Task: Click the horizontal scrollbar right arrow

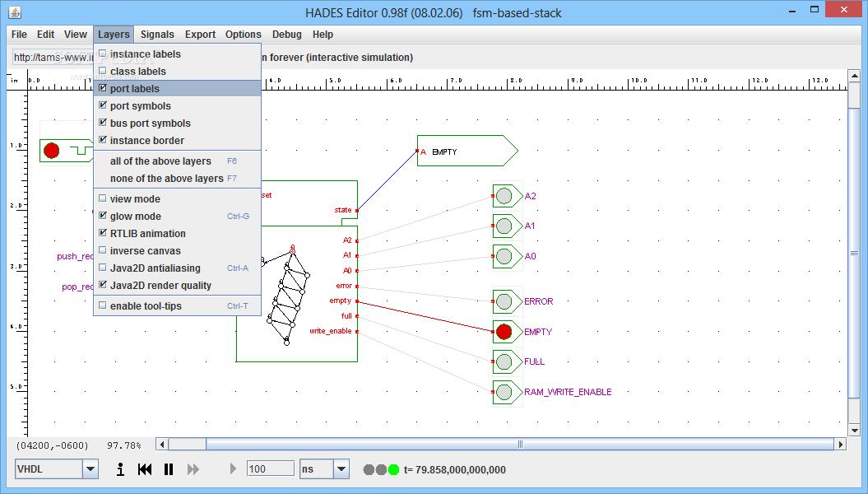Action: pyautogui.click(x=841, y=444)
